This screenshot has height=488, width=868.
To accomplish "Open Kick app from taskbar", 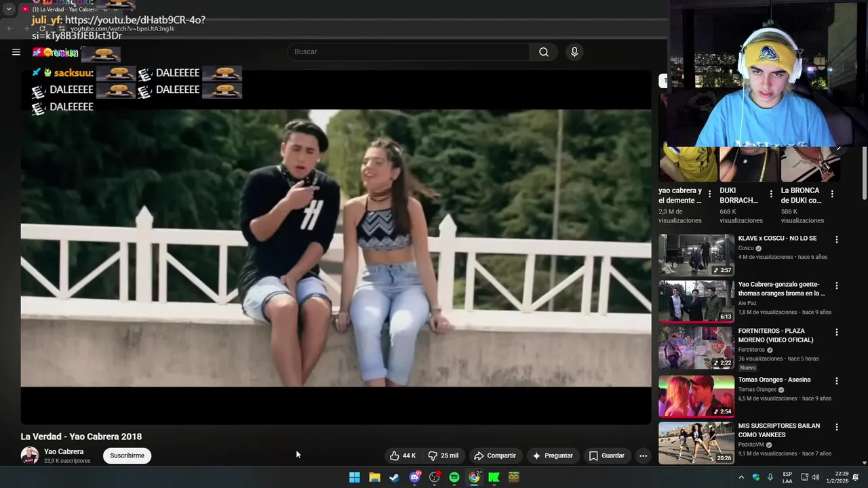I will coord(494,477).
